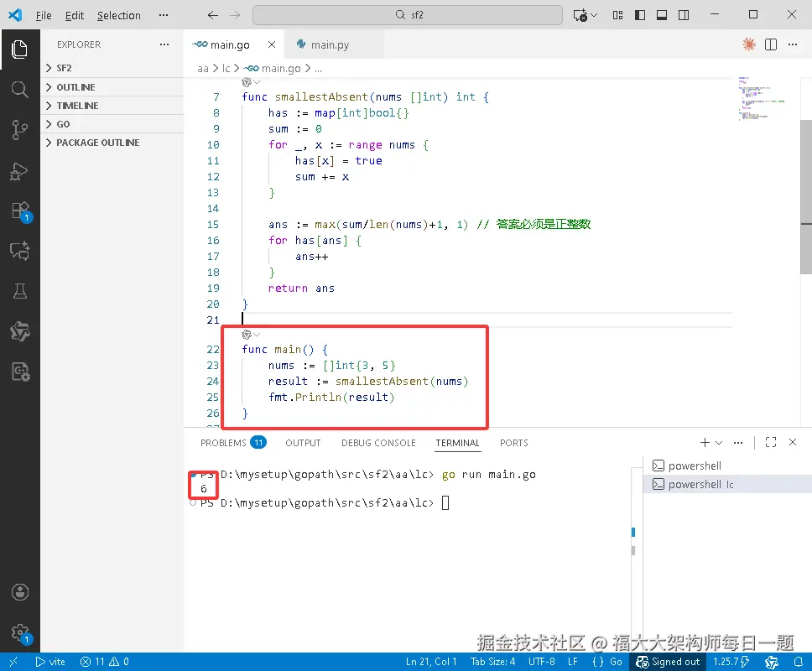Open the Source Control view
The height and width of the screenshot is (671, 812).
(x=19, y=129)
